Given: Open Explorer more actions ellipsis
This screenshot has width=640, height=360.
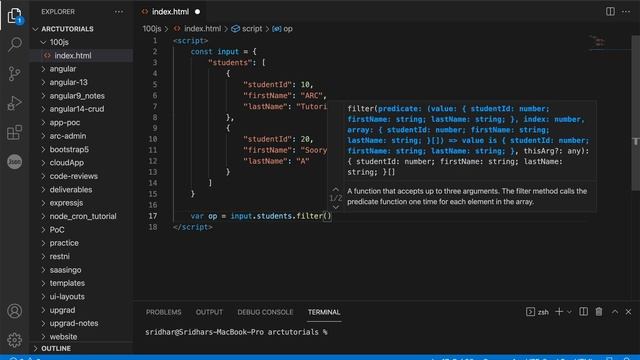Looking at the screenshot, I should (x=119, y=12).
